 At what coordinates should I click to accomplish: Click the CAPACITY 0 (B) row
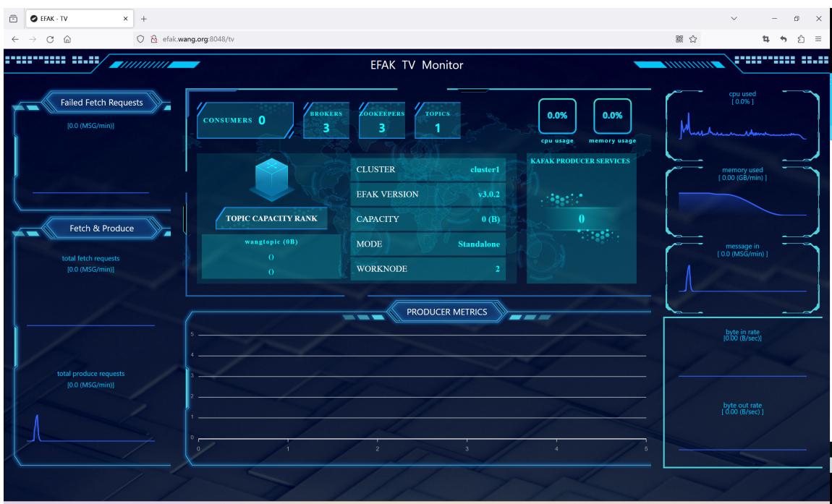click(428, 219)
